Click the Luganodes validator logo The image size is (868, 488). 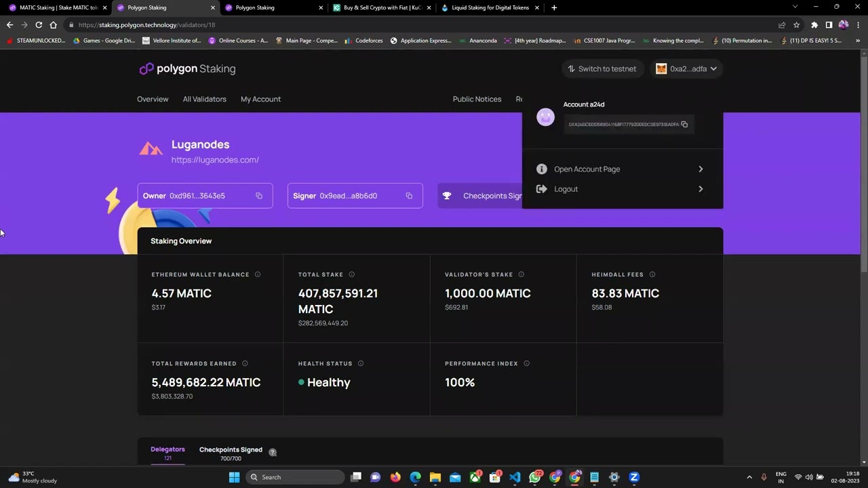pyautogui.click(x=151, y=148)
